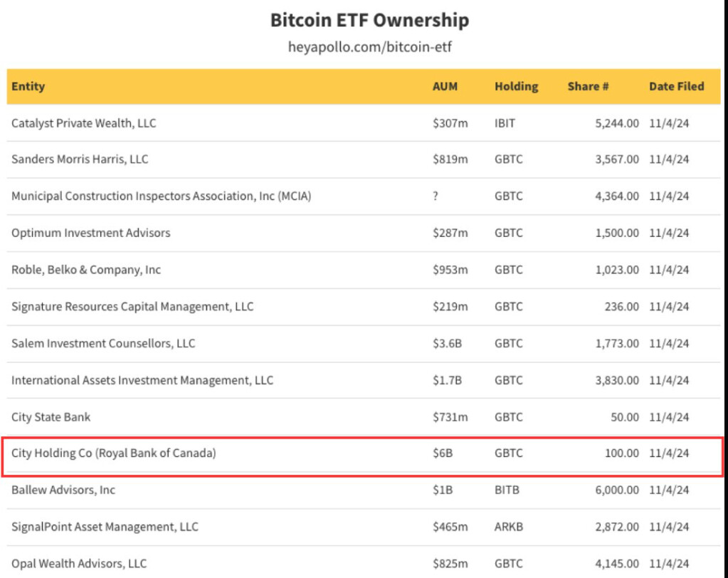Image resolution: width=728 pixels, height=578 pixels.
Task: Select Opal Wealth Advisors, LLC entity
Action: coord(79,563)
